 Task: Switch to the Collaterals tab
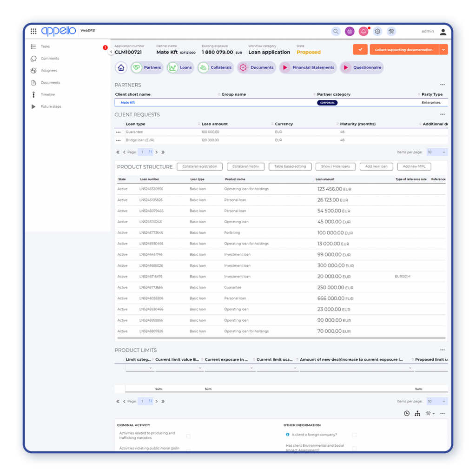tap(215, 68)
